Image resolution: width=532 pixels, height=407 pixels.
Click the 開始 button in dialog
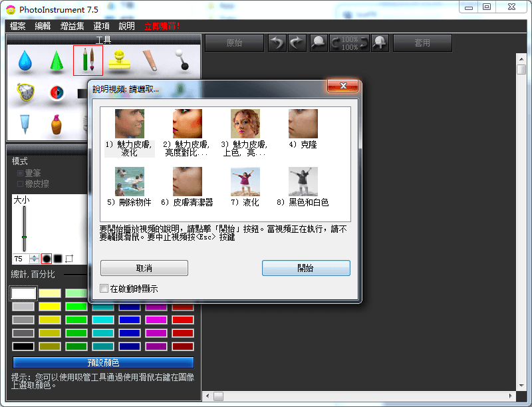pyautogui.click(x=306, y=268)
